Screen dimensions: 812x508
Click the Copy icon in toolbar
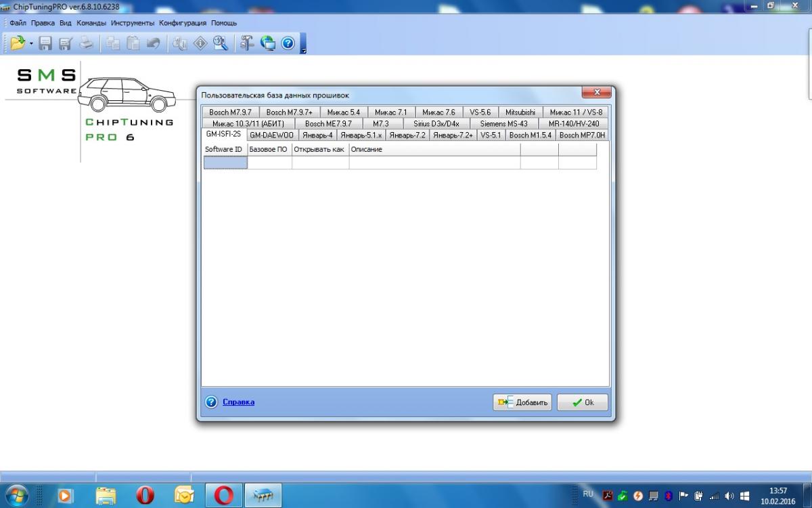click(x=113, y=43)
